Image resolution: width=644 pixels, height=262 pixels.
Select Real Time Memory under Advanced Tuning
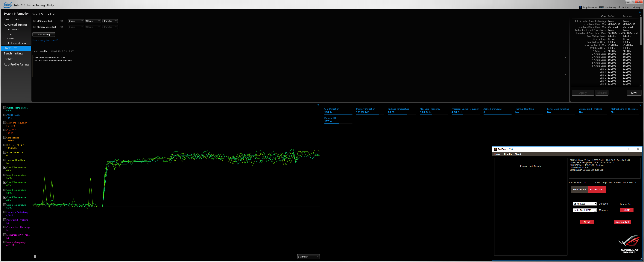17,43
